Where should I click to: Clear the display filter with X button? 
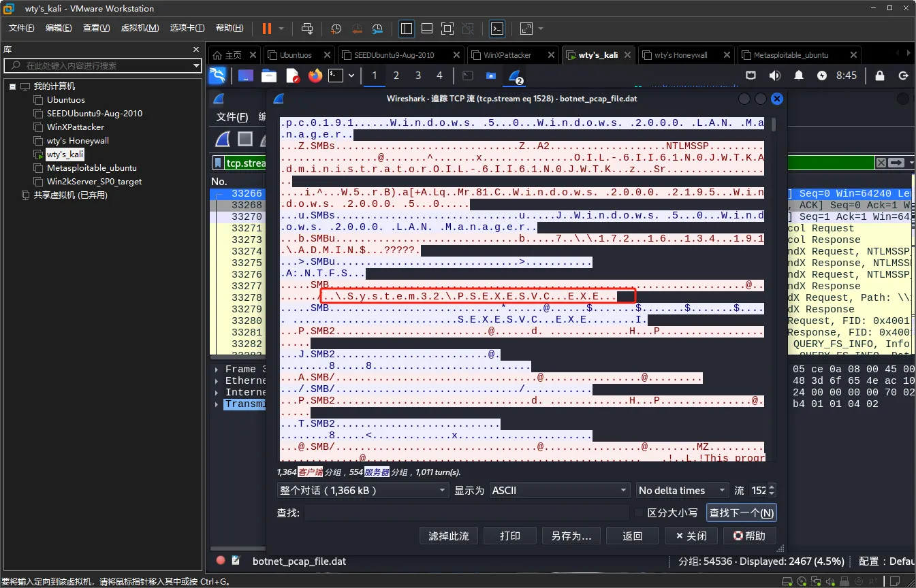881,163
